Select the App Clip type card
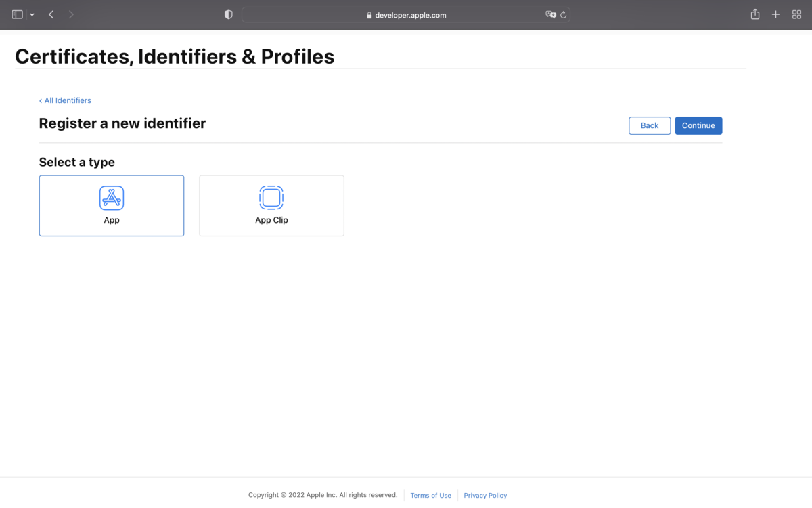Viewport: 812px width, 508px height. coord(271,206)
